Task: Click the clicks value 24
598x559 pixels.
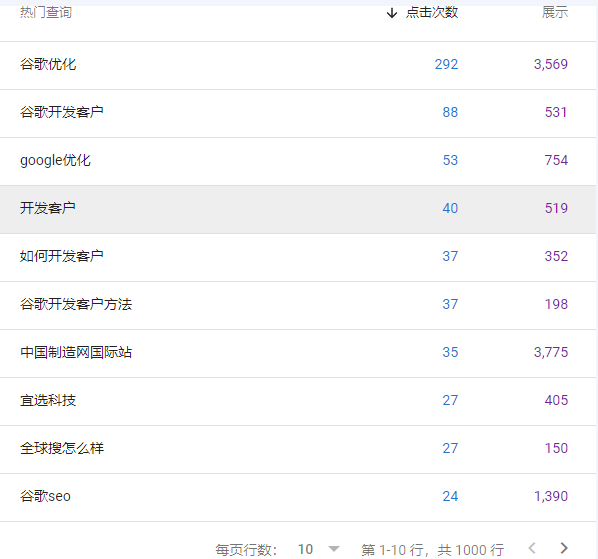Action: click(x=450, y=496)
